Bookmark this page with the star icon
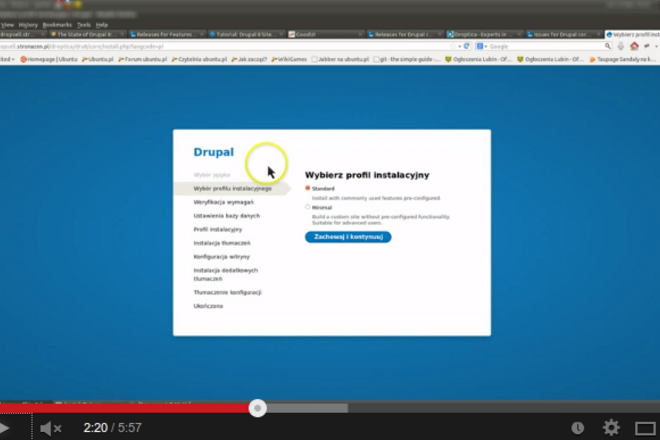The image size is (660, 440). [453, 46]
